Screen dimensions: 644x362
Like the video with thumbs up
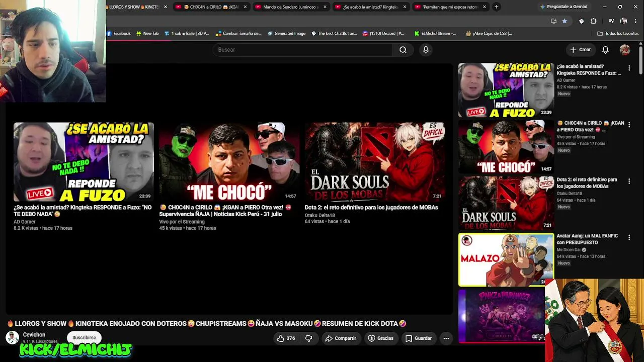tap(286, 338)
